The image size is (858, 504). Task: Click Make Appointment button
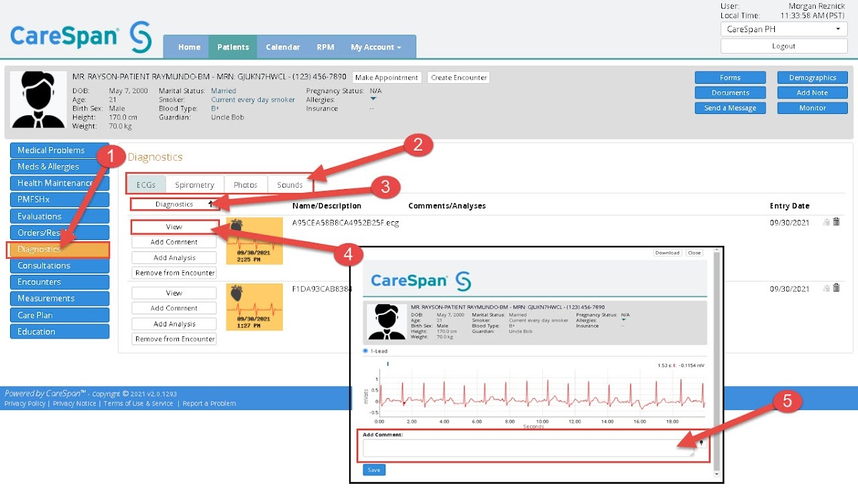pos(387,78)
